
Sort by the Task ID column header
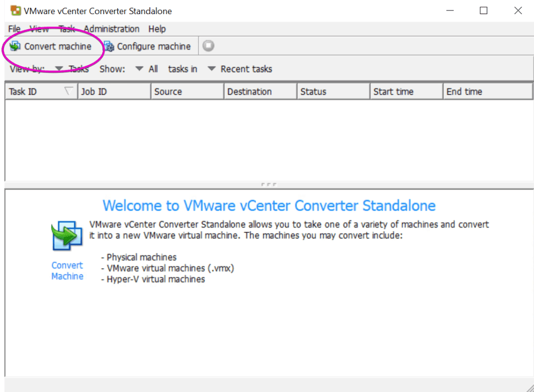[41, 92]
